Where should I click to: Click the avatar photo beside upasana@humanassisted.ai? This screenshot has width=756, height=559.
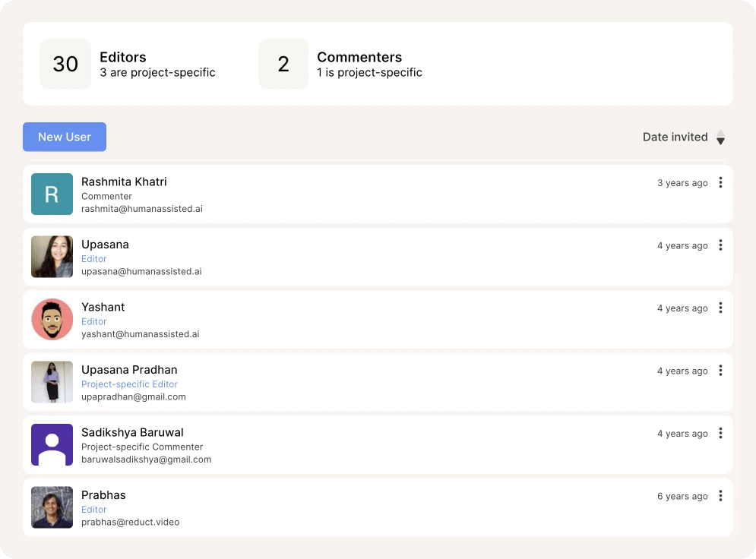52,257
